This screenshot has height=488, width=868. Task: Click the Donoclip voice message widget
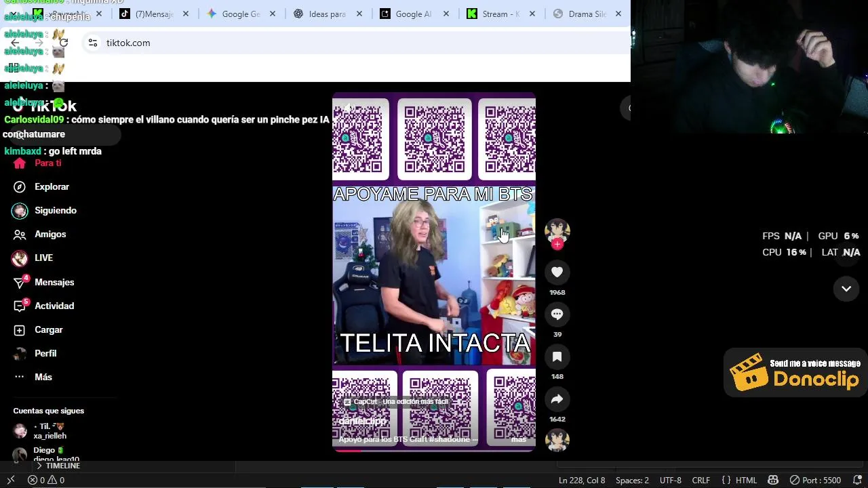pyautogui.click(x=795, y=372)
